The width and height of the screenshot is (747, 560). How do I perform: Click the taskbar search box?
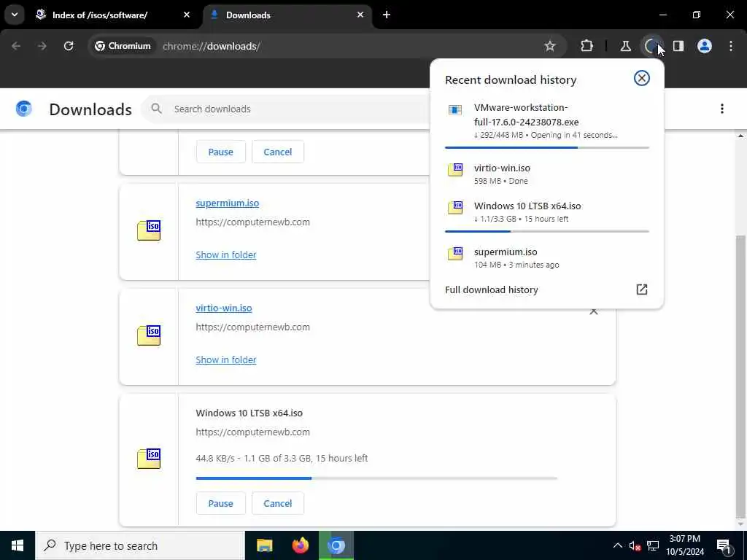[x=140, y=545]
